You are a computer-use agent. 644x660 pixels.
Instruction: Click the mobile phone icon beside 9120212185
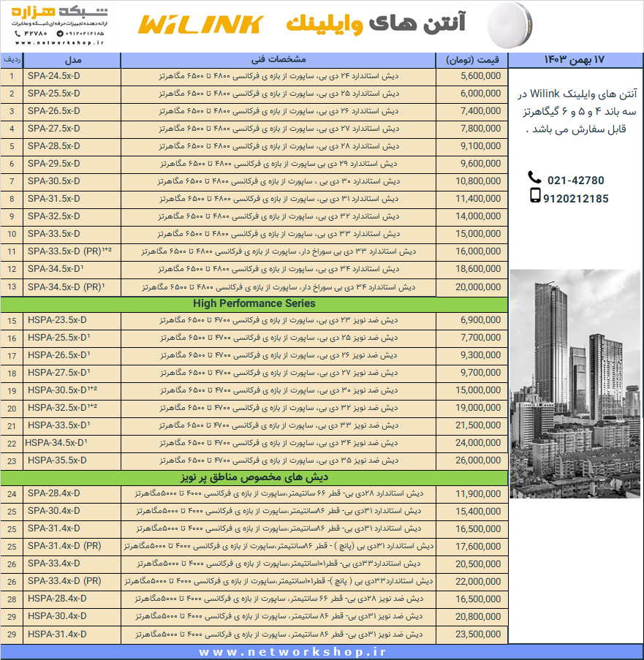coord(534,196)
